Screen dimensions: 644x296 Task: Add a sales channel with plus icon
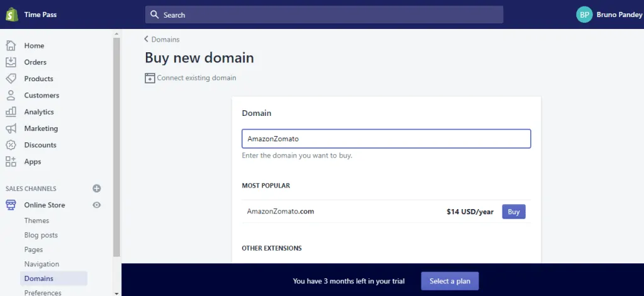tap(97, 188)
